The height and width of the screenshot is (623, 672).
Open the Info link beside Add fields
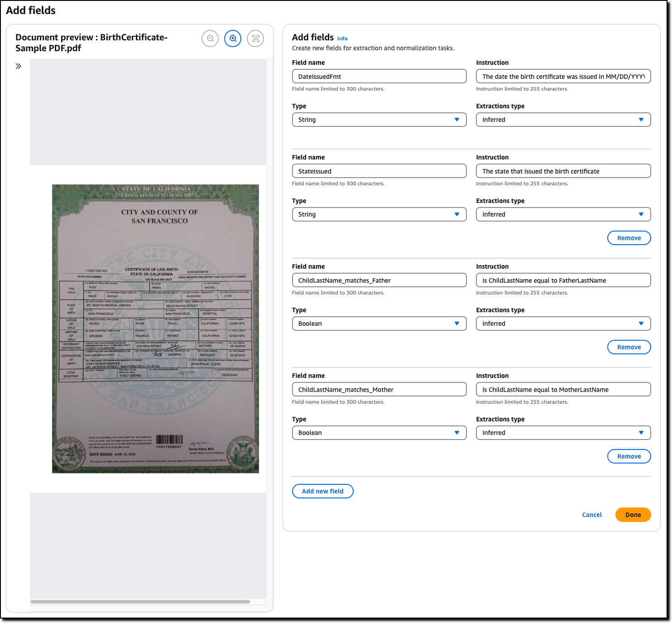click(x=342, y=39)
